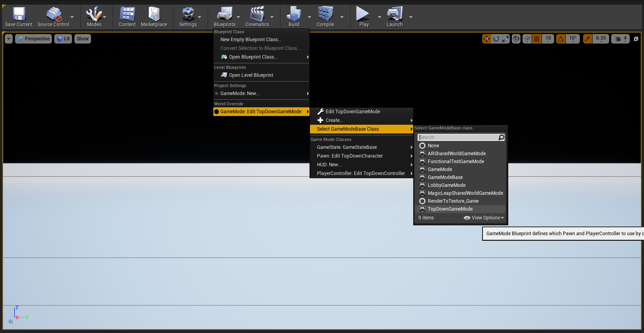Select FunctionalTestGameMode class
644x333 pixels.
pos(460,162)
